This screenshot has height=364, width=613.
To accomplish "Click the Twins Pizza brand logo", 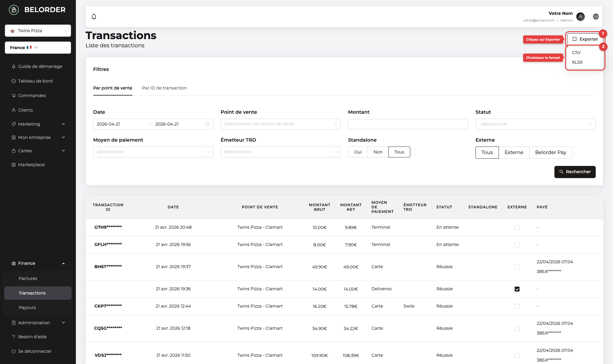I will (13, 31).
